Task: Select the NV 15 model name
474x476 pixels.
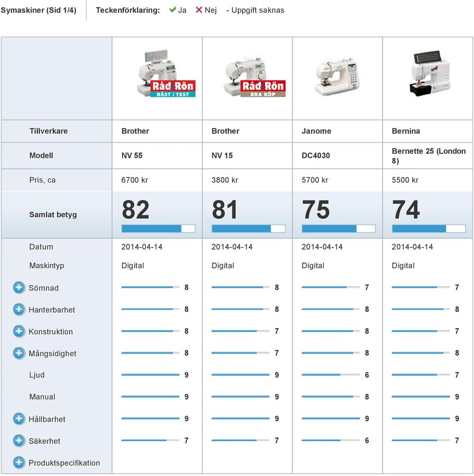Action: click(x=222, y=155)
